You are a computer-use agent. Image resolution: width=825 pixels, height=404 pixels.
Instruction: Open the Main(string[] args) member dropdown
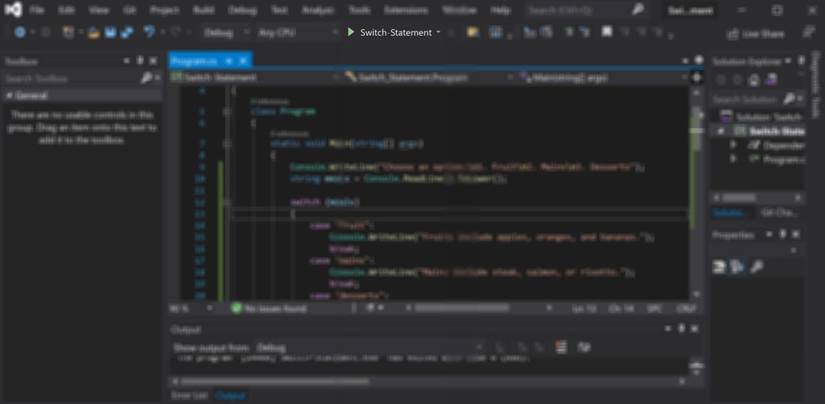602,77
